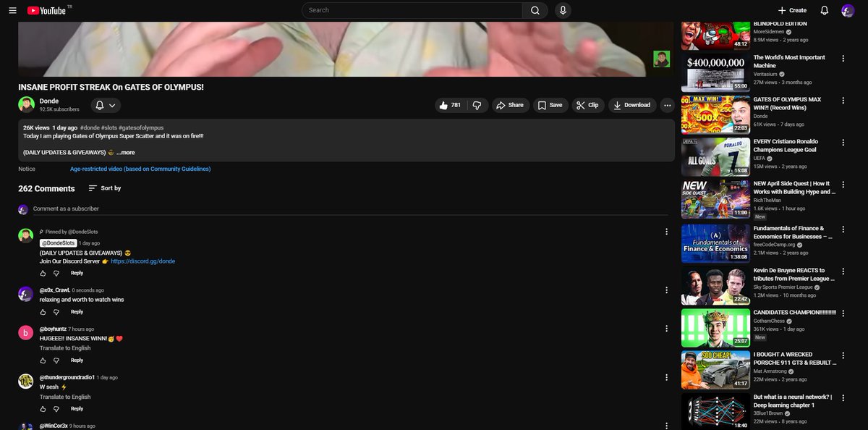Open the hamburger guide menu

12,10
